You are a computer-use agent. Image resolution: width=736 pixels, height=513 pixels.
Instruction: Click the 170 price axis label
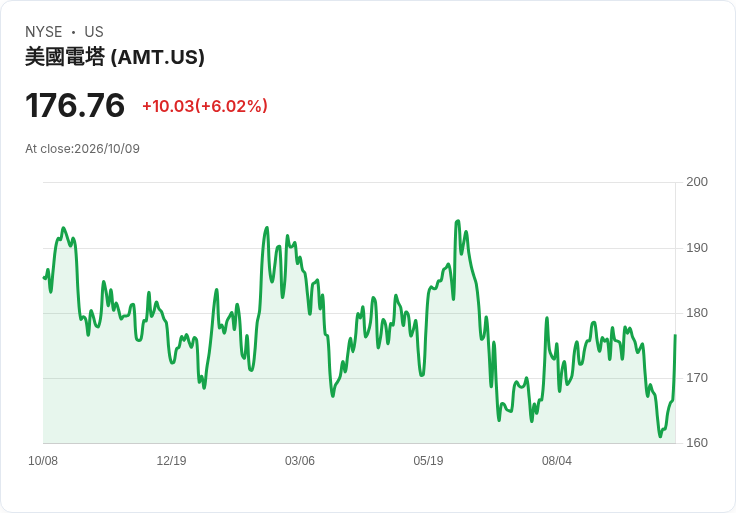(x=697, y=378)
